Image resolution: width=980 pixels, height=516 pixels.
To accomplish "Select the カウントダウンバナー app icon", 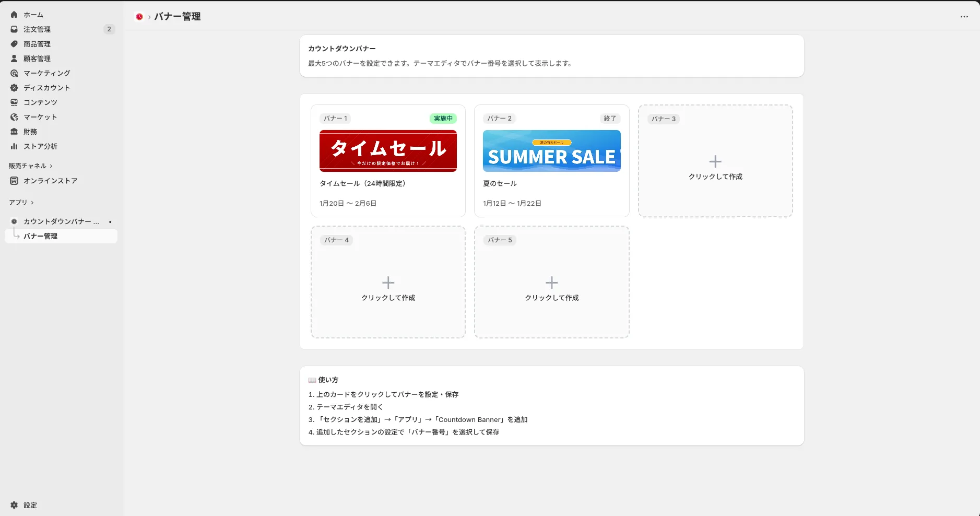I will point(14,221).
